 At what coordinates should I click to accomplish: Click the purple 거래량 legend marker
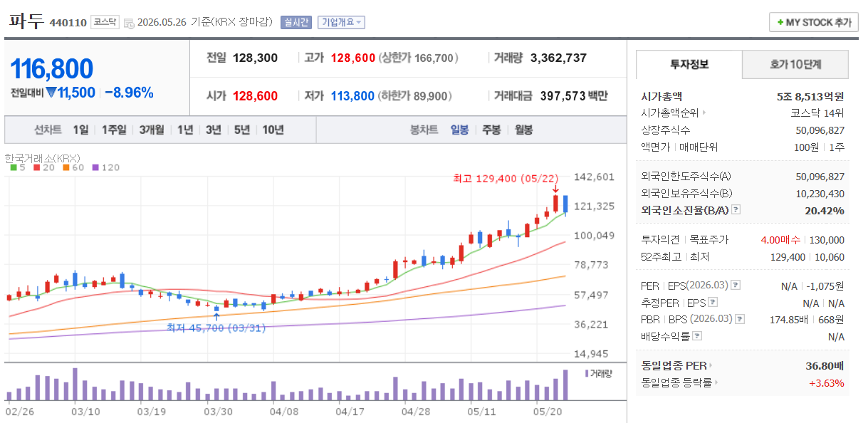coord(587,373)
